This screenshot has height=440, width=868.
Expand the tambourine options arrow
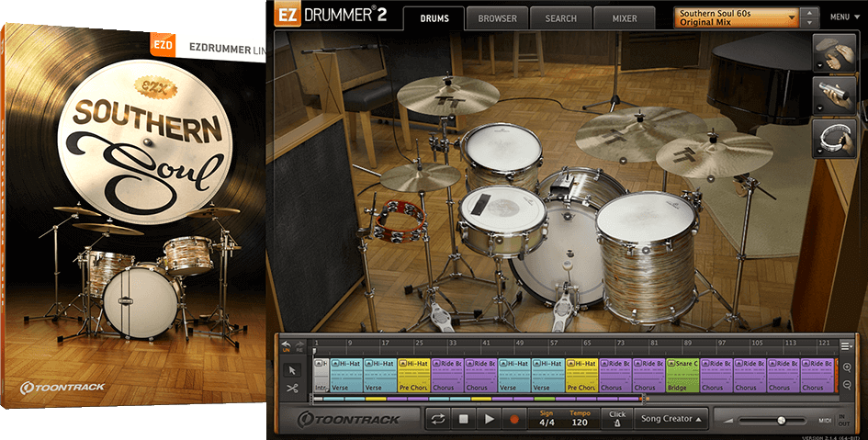pos(819,151)
